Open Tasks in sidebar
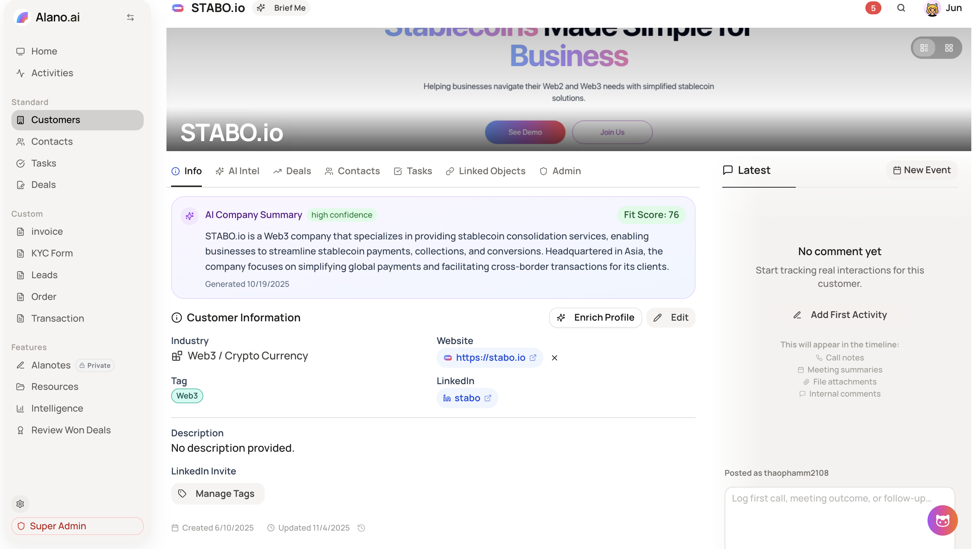The width and height of the screenshot is (980, 549). (x=77, y=163)
